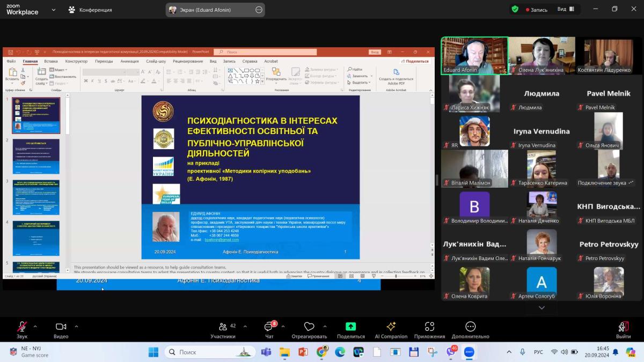644x362 pixels.
Task: Unmute the microphone
Action: pyautogui.click(x=22, y=327)
